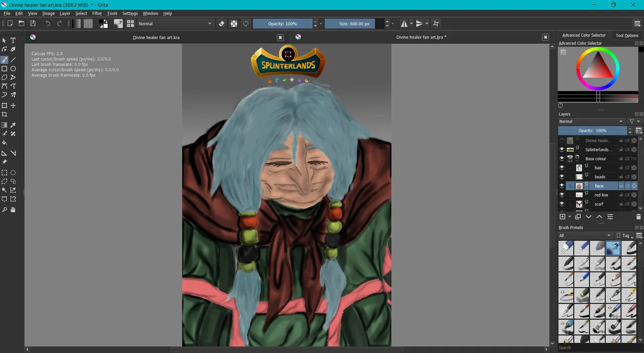Open the brush blending mode dropdown
Image resolution: width=644 pixels, height=353 pixels.
(x=175, y=24)
